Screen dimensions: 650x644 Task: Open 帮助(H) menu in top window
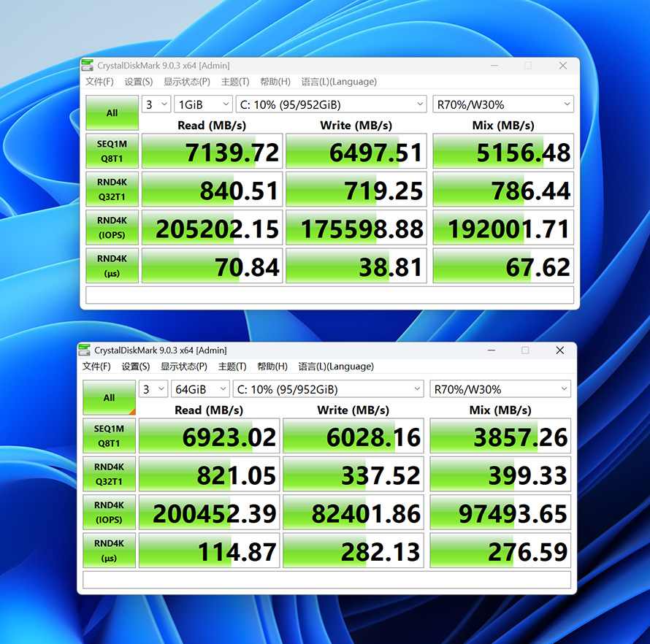point(275,82)
